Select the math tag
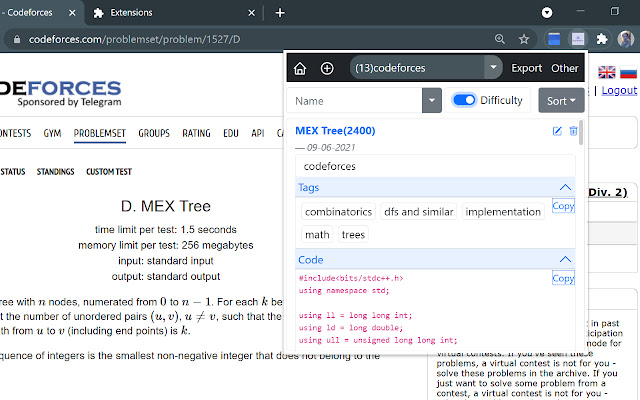Screen dimensions: 640x400 point(317,235)
